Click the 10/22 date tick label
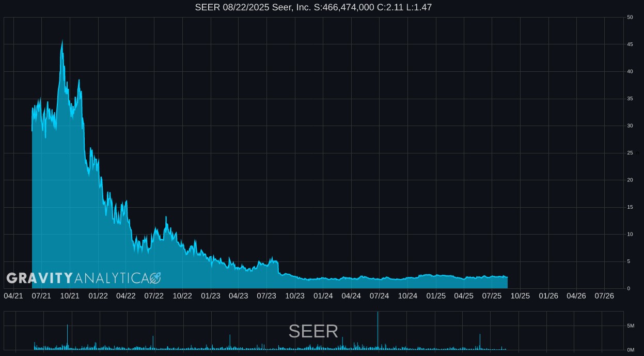 tap(182, 296)
